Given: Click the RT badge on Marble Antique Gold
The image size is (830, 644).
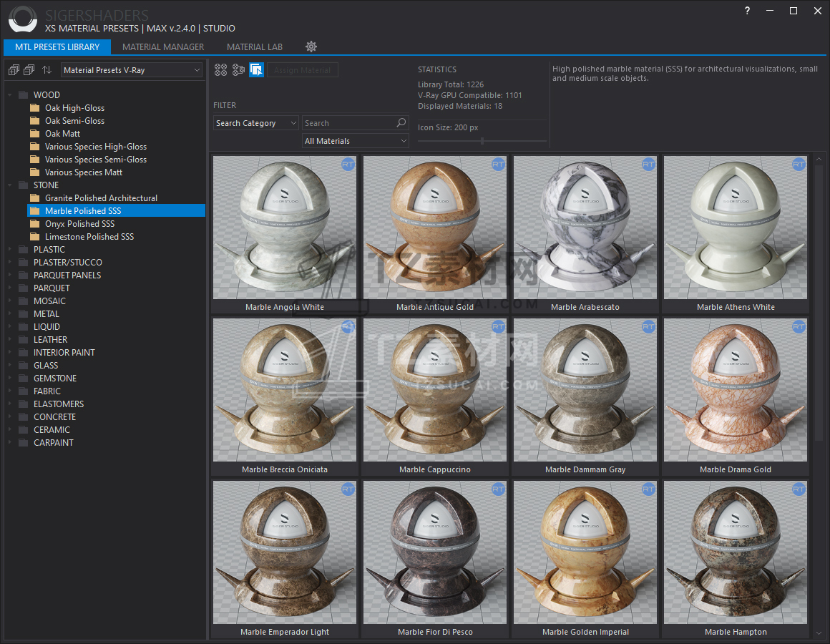Looking at the screenshot, I should [x=498, y=165].
